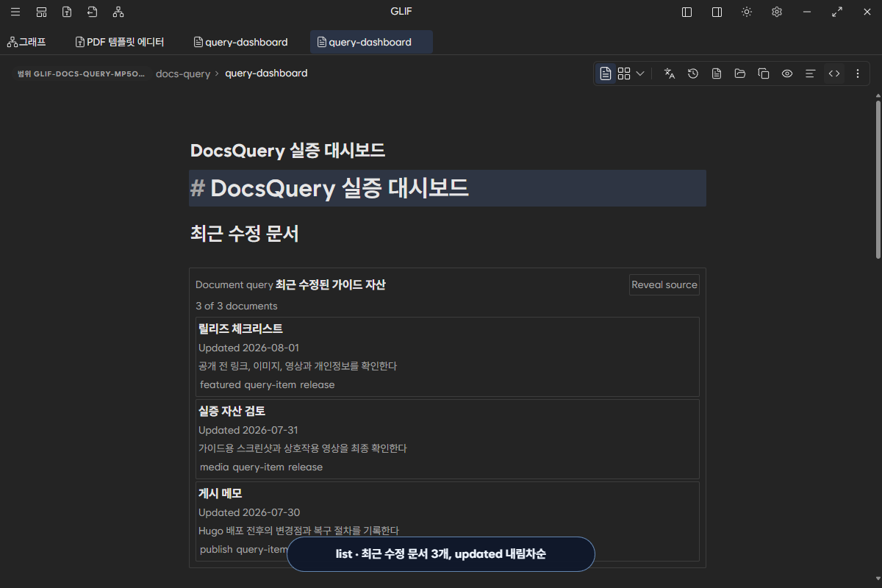The width and height of the screenshot is (882, 588).
Task: Go to docs-query in the breadcrumb
Action: pyautogui.click(x=183, y=73)
